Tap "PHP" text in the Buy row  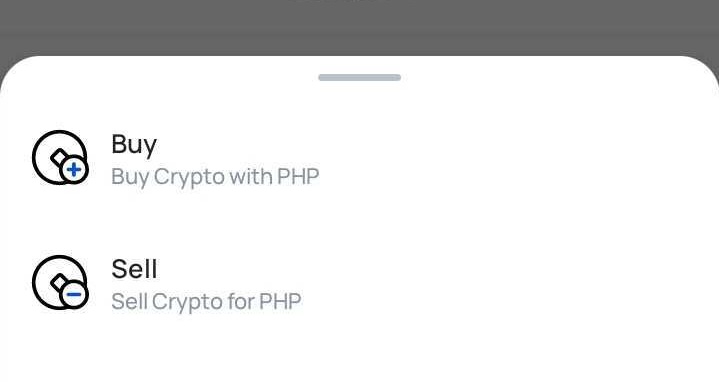click(298, 177)
